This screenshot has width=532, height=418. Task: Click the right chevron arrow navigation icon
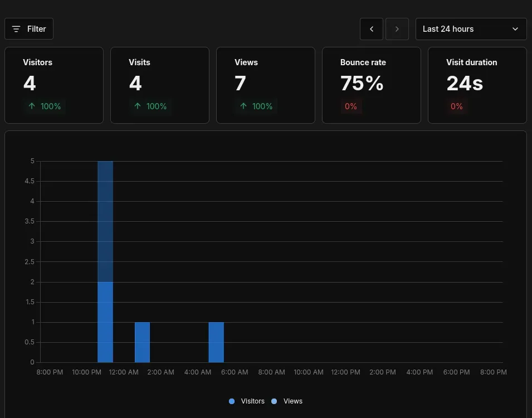click(397, 28)
